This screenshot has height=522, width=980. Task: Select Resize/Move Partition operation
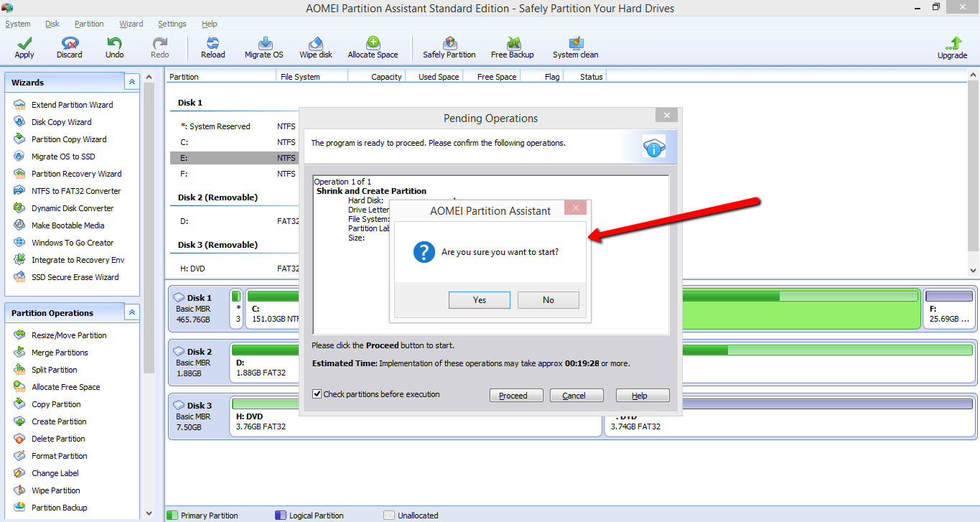click(69, 335)
